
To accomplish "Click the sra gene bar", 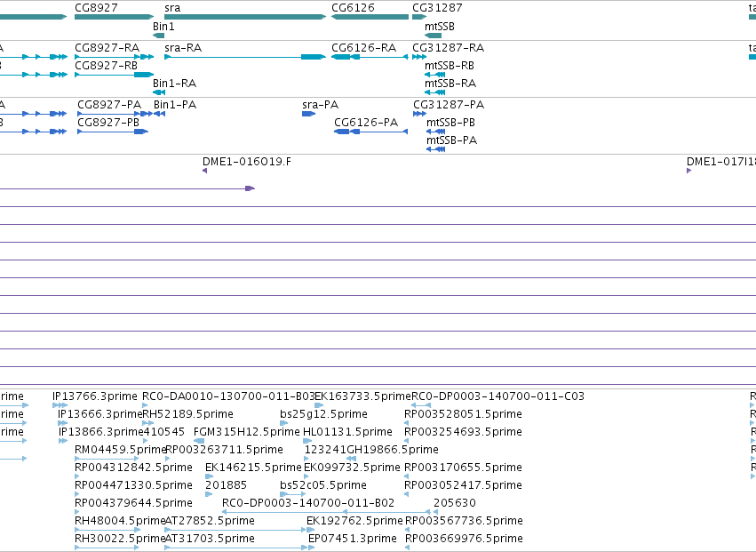I will [x=245, y=17].
